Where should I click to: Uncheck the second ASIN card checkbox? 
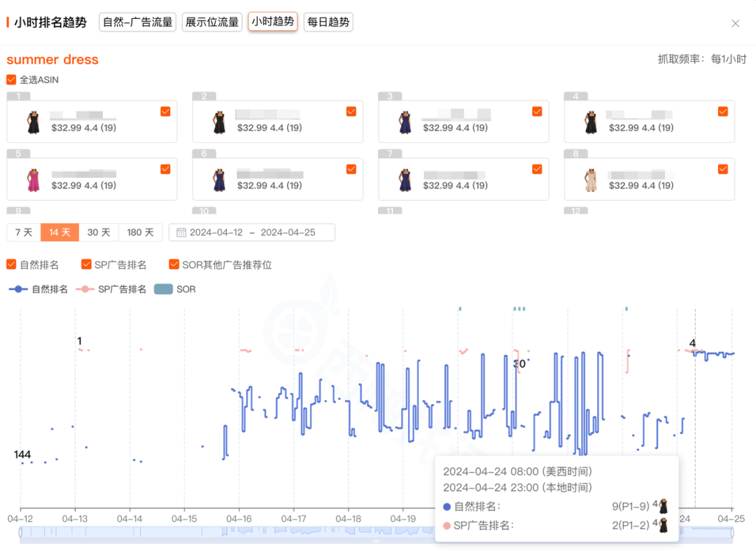tap(351, 111)
